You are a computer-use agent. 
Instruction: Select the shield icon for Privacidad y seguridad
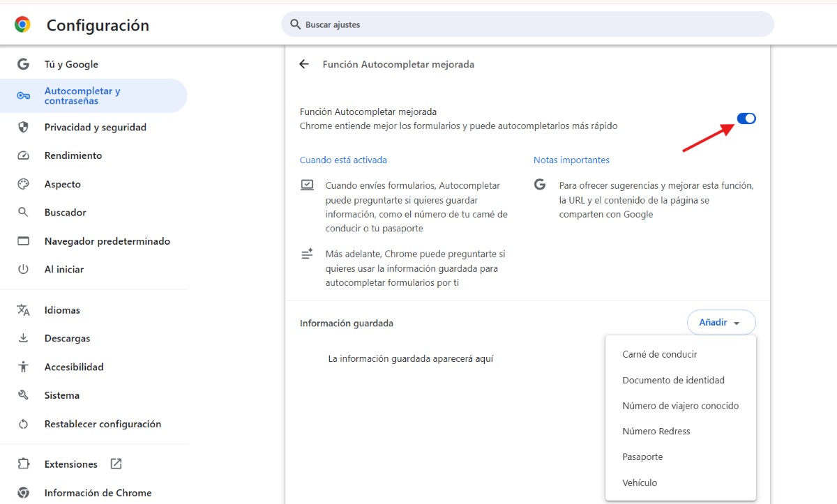[23, 127]
